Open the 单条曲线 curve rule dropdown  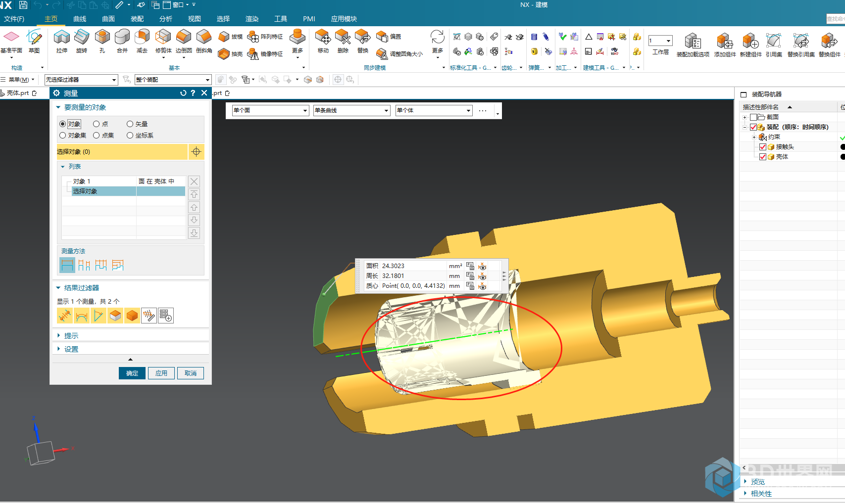click(x=351, y=110)
